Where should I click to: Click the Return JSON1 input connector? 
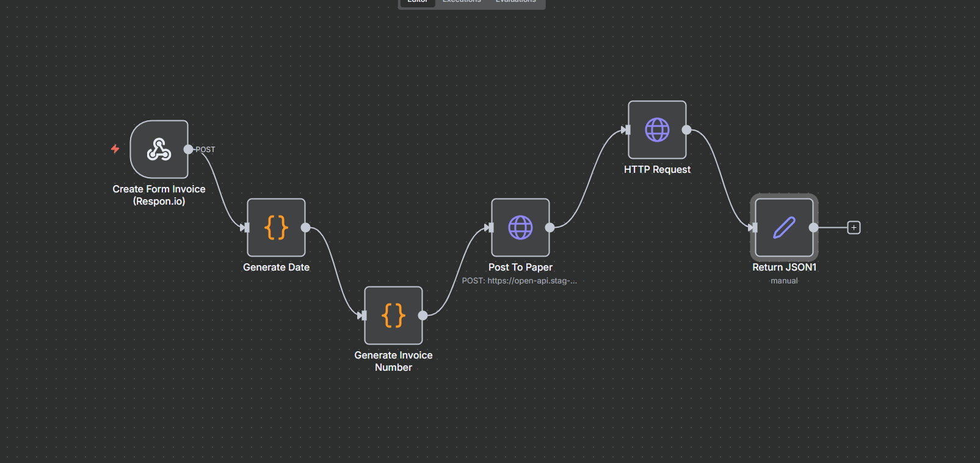coord(753,228)
